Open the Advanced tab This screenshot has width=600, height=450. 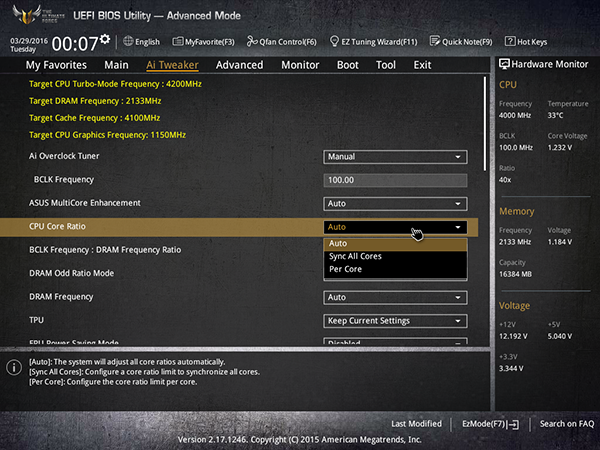pos(240,65)
